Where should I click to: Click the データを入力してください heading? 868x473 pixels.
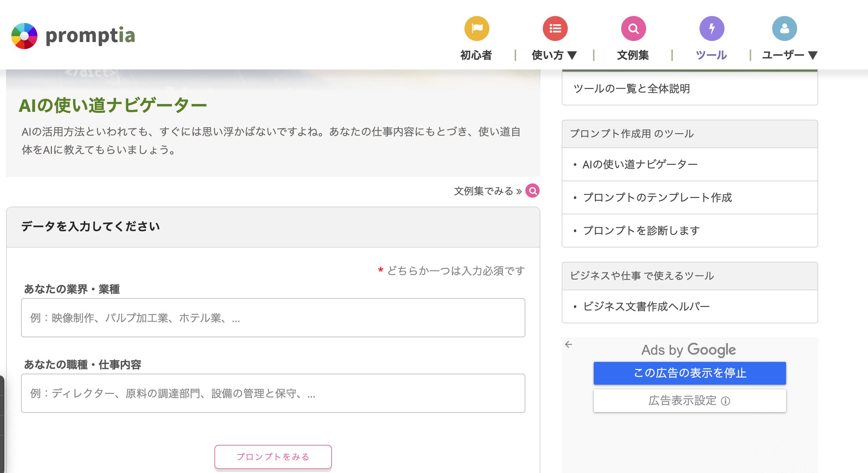pyautogui.click(x=90, y=227)
